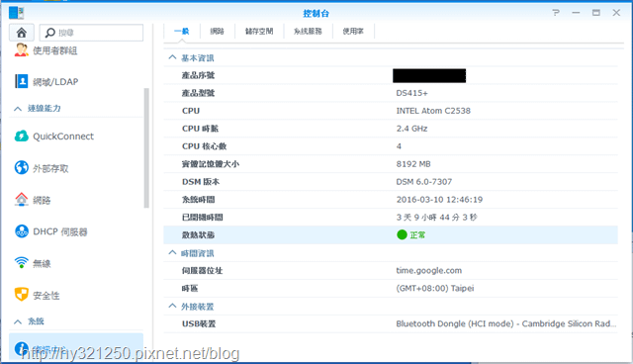Click into the search input field
The height and width of the screenshot is (364, 633).
[91, 33]
